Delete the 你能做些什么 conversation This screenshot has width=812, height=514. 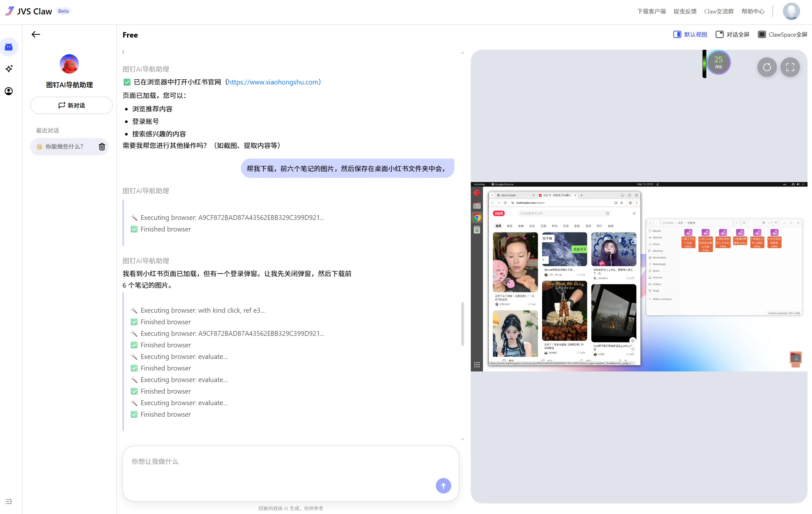tap(102, 147)
